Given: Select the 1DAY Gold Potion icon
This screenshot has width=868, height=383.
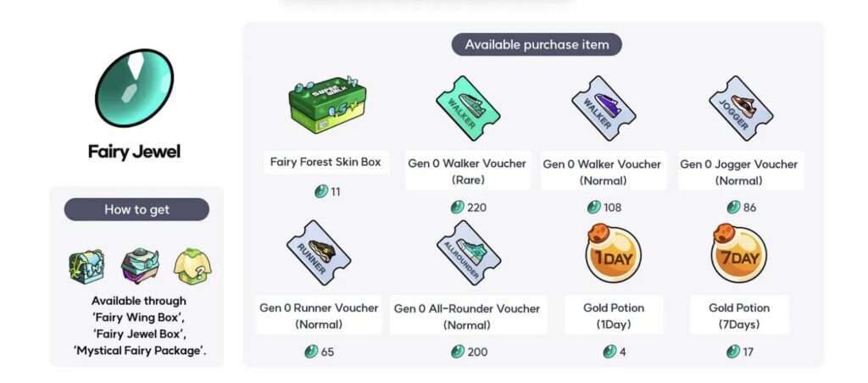Looking at the screenshot, I should [x=613, y=253].
